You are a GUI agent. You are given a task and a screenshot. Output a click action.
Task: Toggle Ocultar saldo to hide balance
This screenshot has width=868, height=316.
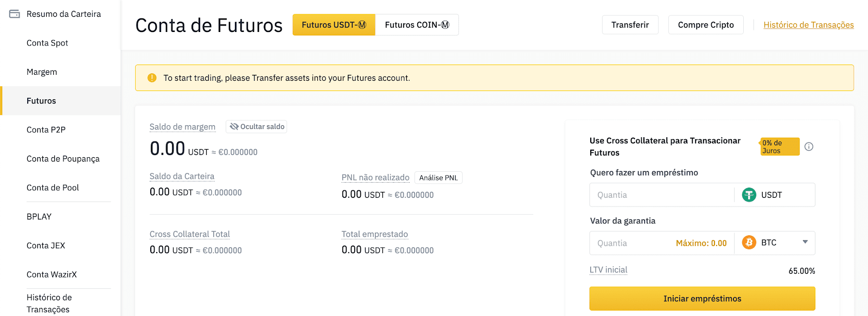click(x=257, y=126)
